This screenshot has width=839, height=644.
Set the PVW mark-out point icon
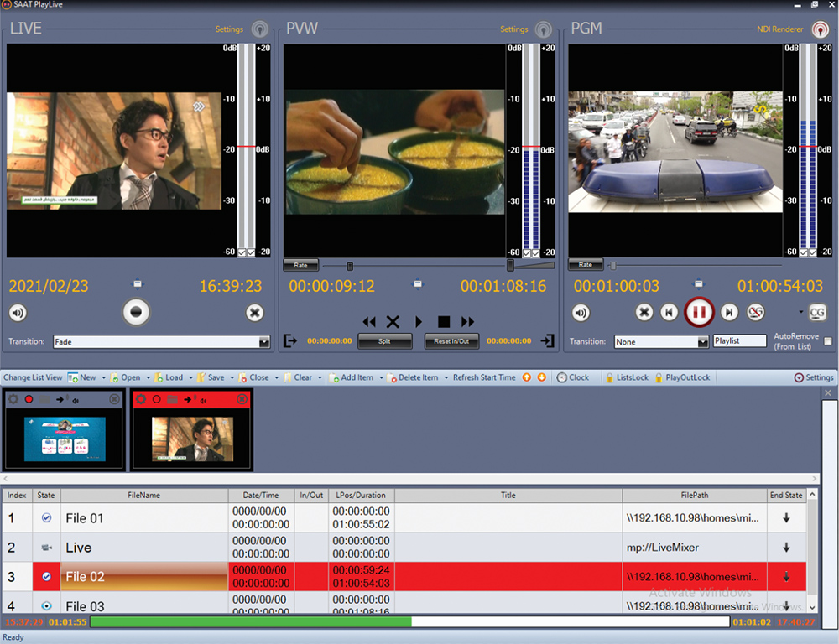coord(548,341)
